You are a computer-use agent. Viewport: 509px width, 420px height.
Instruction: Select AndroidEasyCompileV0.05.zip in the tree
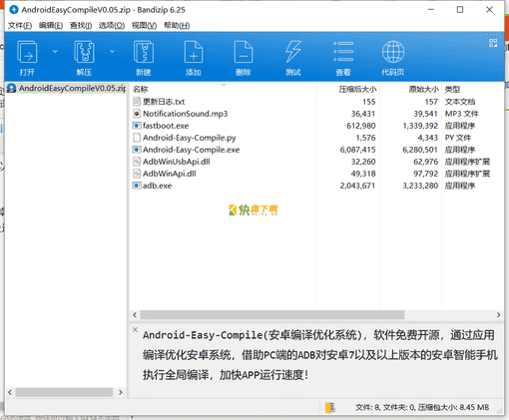pos(67,88)
